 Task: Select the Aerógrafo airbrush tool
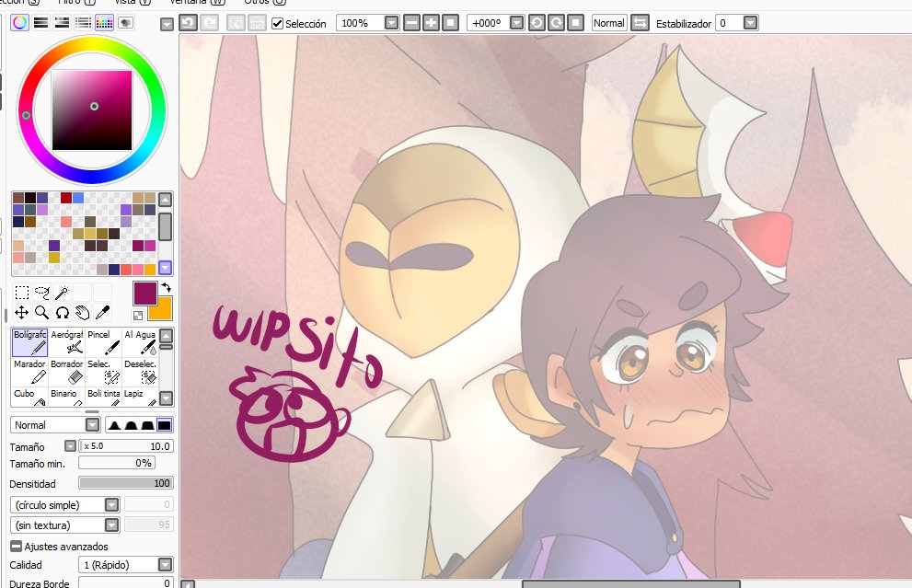(66, 342)
